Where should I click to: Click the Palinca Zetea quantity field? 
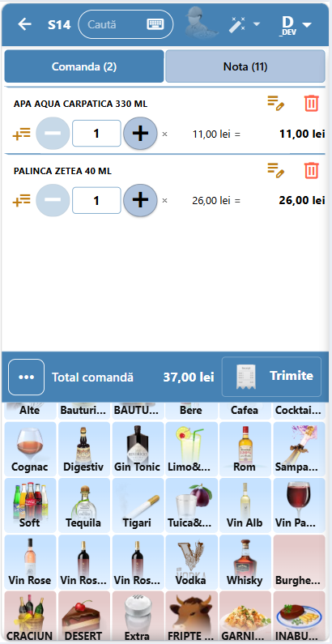pos(96,200)
